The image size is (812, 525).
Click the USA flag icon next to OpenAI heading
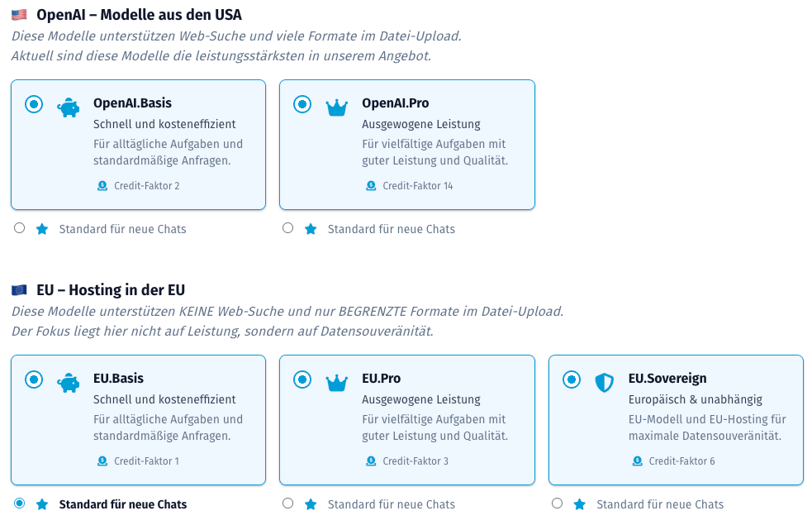point(19,15)
